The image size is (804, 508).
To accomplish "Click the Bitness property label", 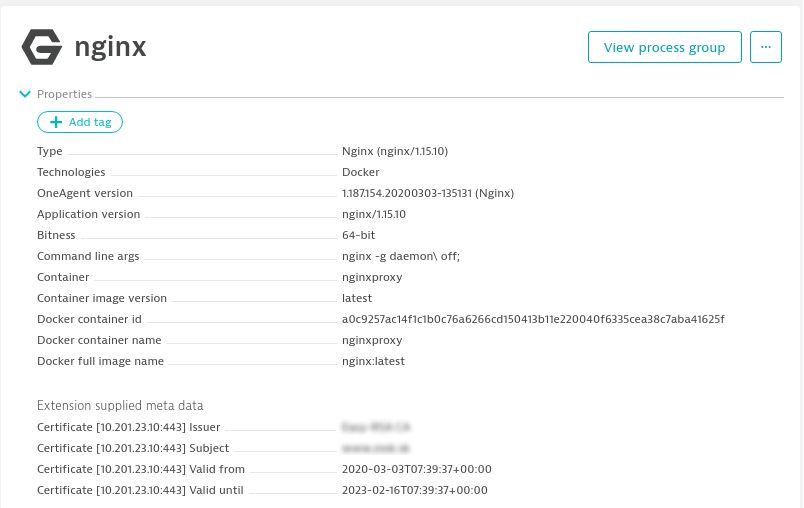I will point(56,235).
